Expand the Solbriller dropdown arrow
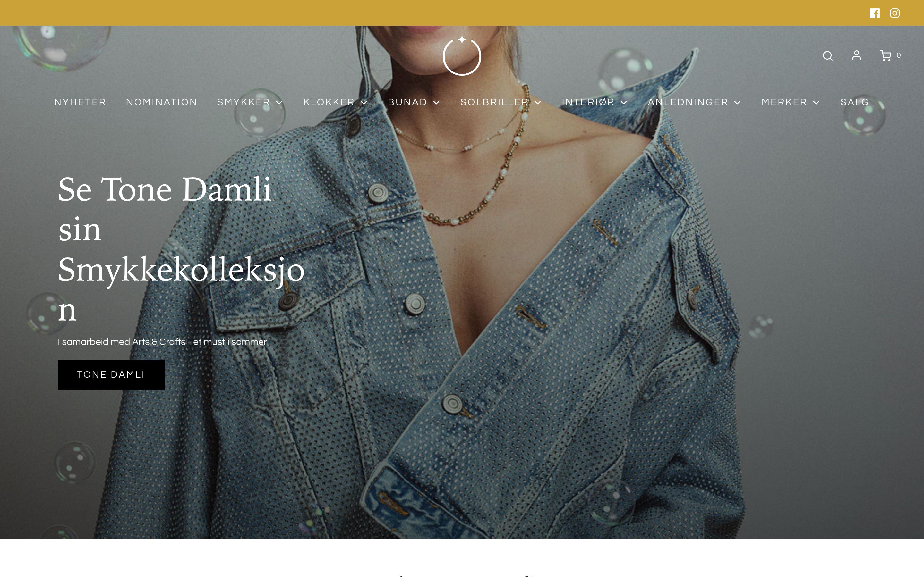Image resolution: width=924 pixels, height=577 pixels. (538, 102)
